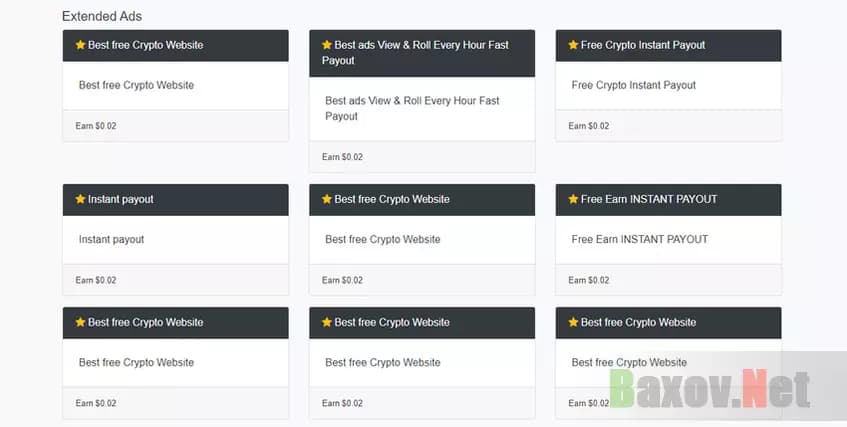
Task: Open the 'Free Crypto Instant Payout' header title
Action: (x=643, y=45)
